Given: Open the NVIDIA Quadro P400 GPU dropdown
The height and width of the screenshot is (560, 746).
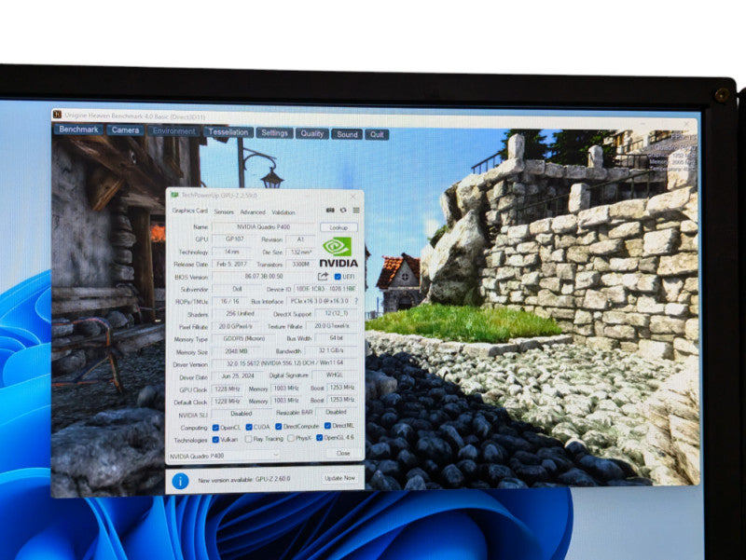Looking at the screenshot, I should pyautogui.click(x=224, y=456).
